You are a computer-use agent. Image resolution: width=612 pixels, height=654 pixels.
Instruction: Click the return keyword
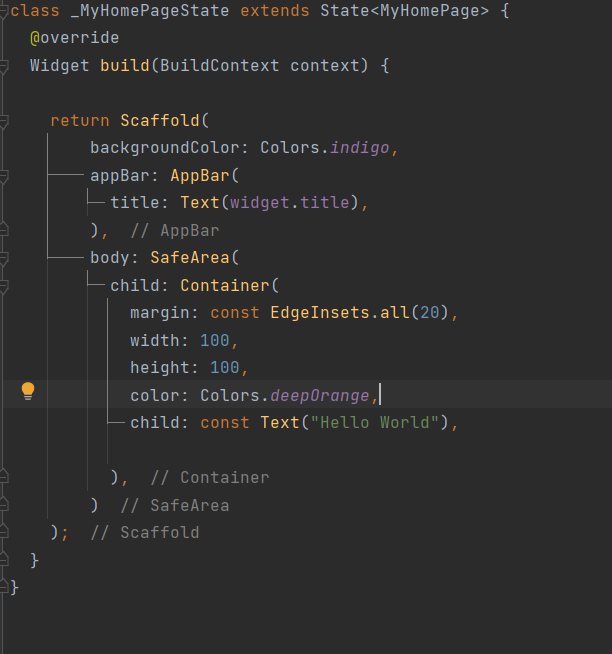coord(80,121)
